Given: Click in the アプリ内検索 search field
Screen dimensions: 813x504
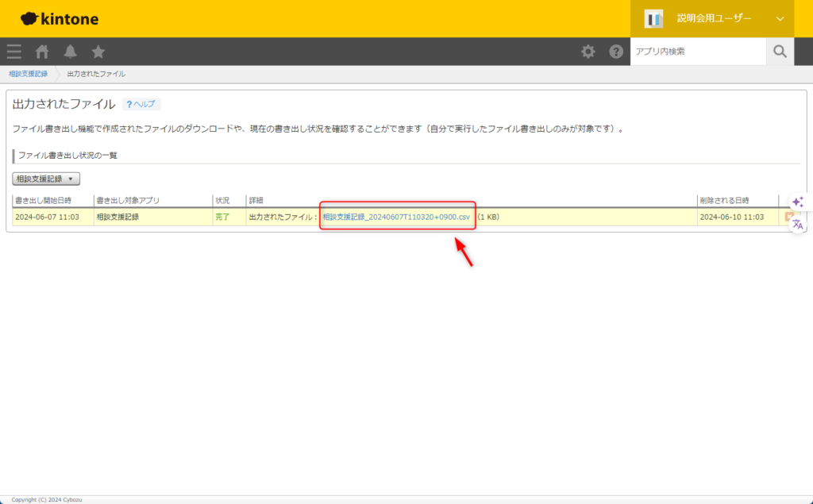Looking at the screenshot, I should [698, 52].
